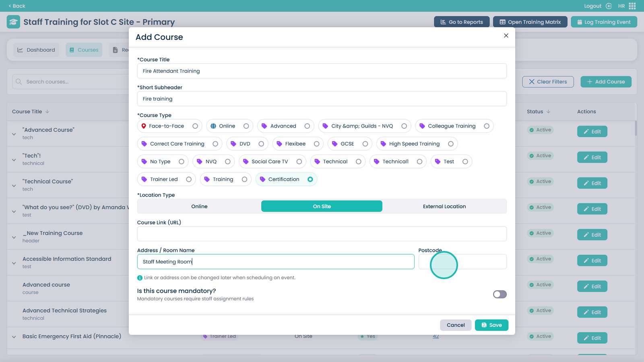Choose Social Care TV type
Screen dimensions: 644x362
[x=272, y=161]
